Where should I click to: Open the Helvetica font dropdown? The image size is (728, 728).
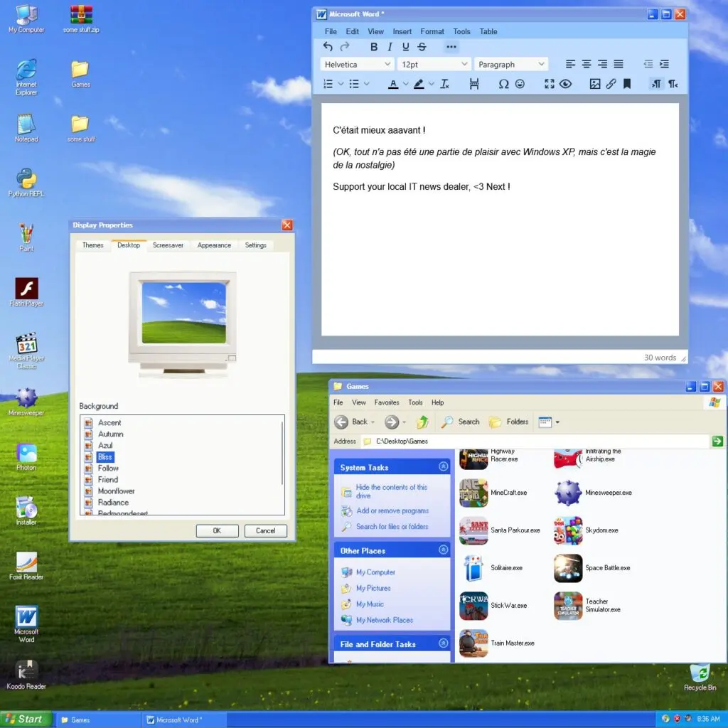(357, 64)
